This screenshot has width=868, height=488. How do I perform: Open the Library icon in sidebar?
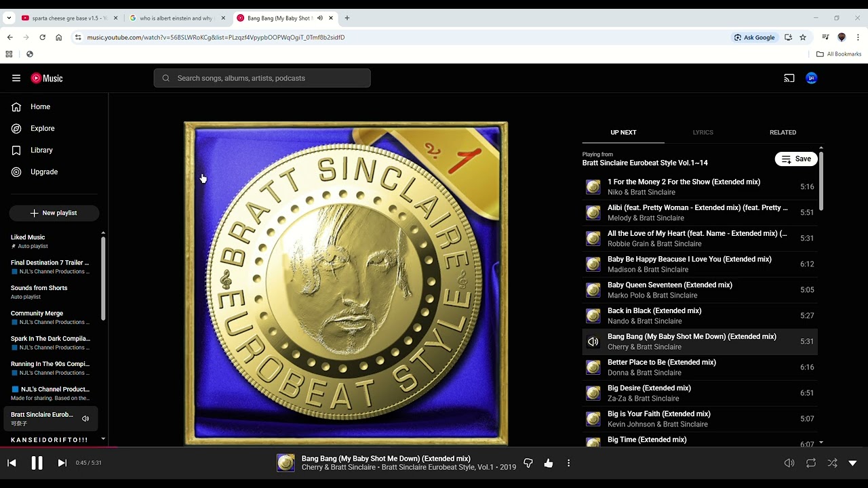(16, 150)
